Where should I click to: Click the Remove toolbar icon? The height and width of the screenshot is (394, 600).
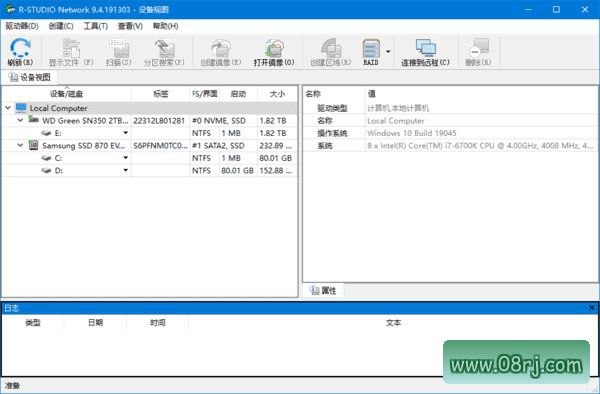click(x=479, y=47)
